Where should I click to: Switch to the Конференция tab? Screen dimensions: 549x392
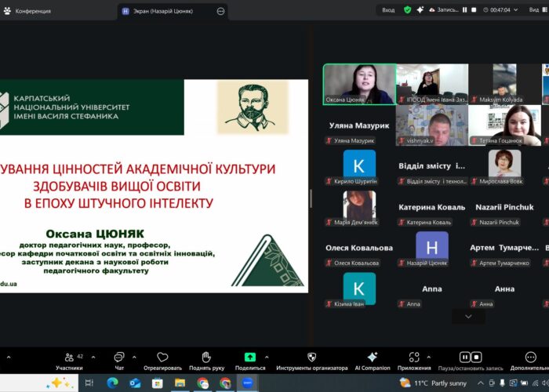33,11
